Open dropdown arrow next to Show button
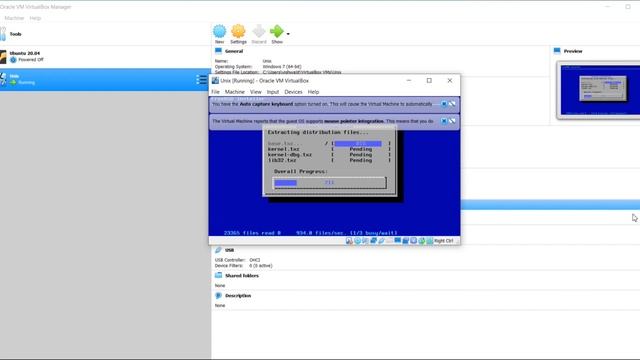The width and height of the screenshot is (640, 360). coord(288,34)
